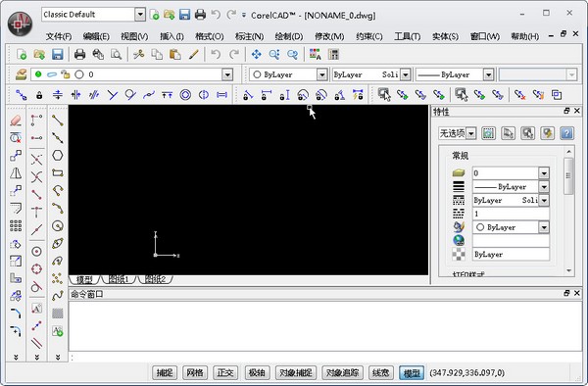Toggle 网格 grid display
The image size is (588, 386).
click(x=195, y=373)
